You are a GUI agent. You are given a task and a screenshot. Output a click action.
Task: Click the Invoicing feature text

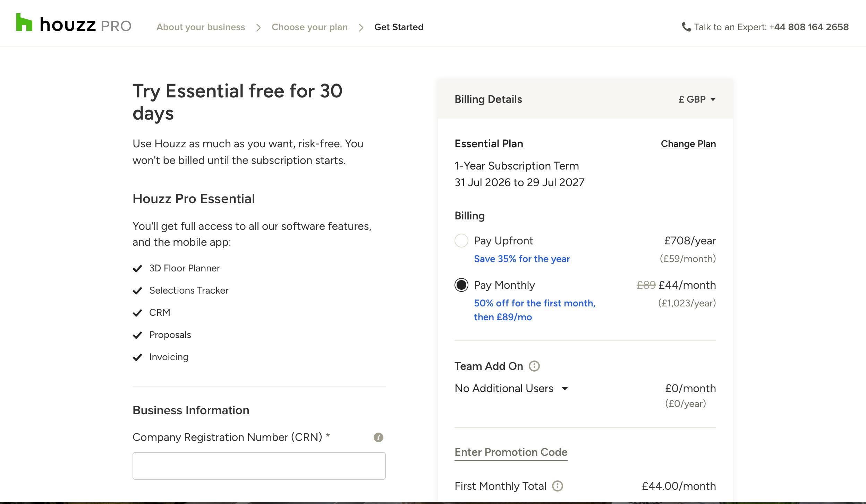click(x=169, y=357)
